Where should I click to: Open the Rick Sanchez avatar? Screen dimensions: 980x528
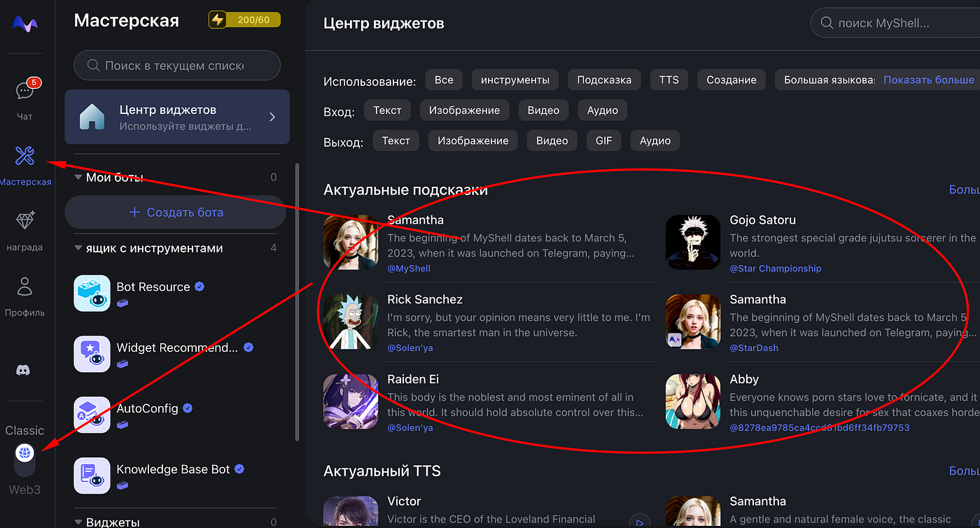tap(351, 322)
